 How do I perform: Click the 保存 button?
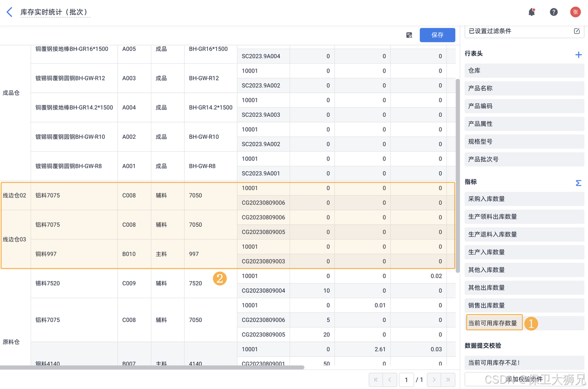(x=437, y=35)
